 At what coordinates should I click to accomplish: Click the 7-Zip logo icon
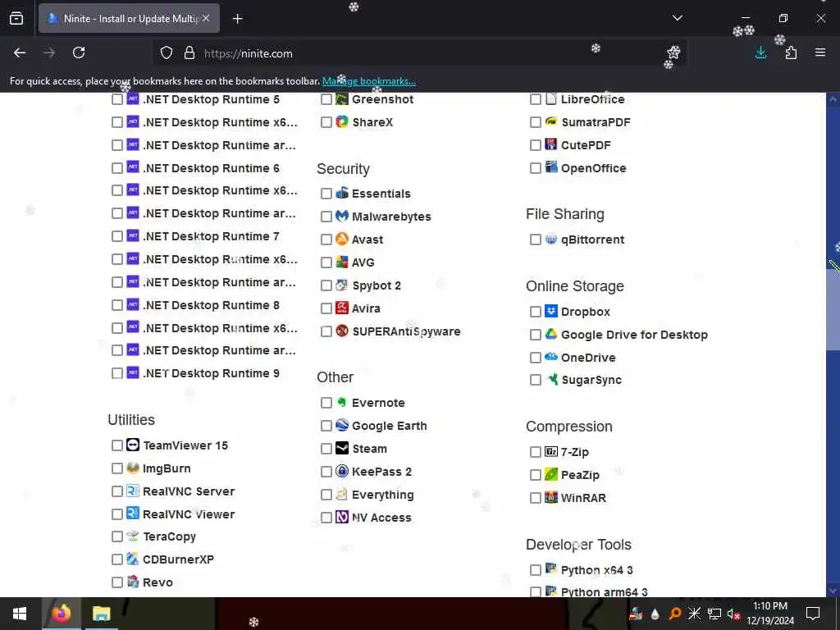tap(551, 452)
